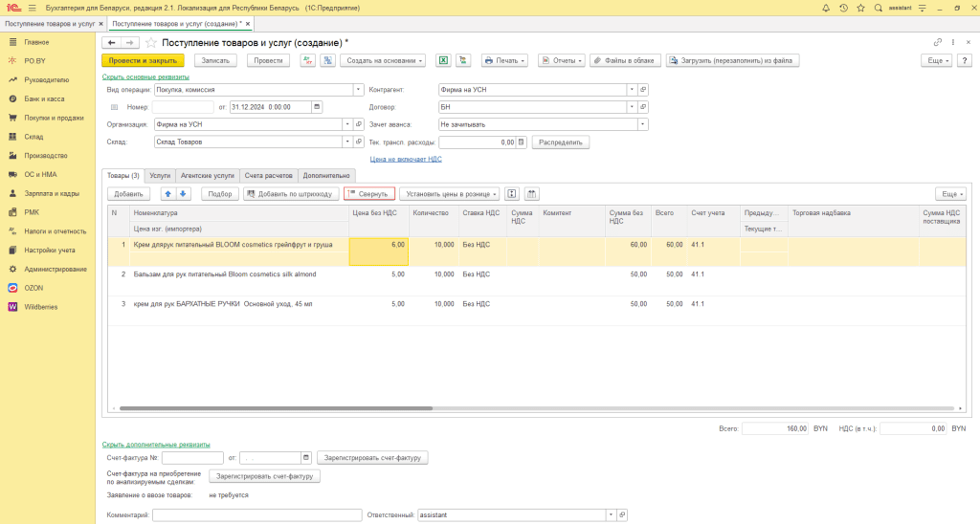Open Договор record via open icon

[642, 107]
